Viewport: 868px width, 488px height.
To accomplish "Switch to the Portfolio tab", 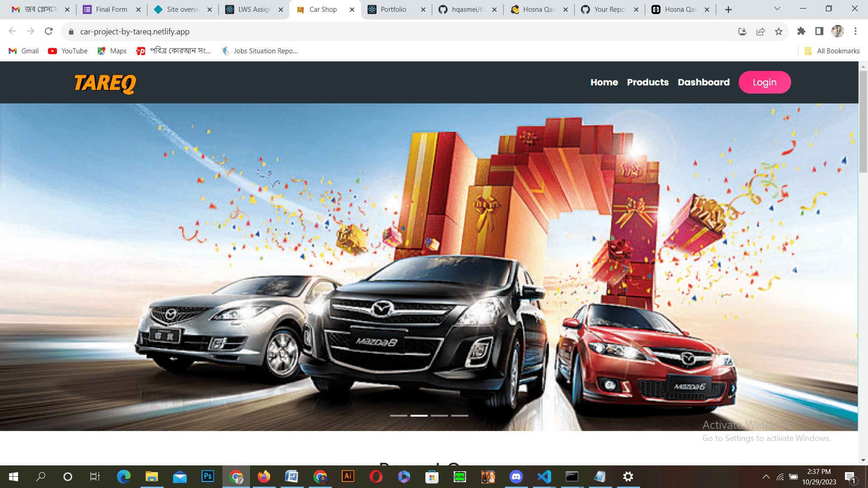I will click(396, 9).
